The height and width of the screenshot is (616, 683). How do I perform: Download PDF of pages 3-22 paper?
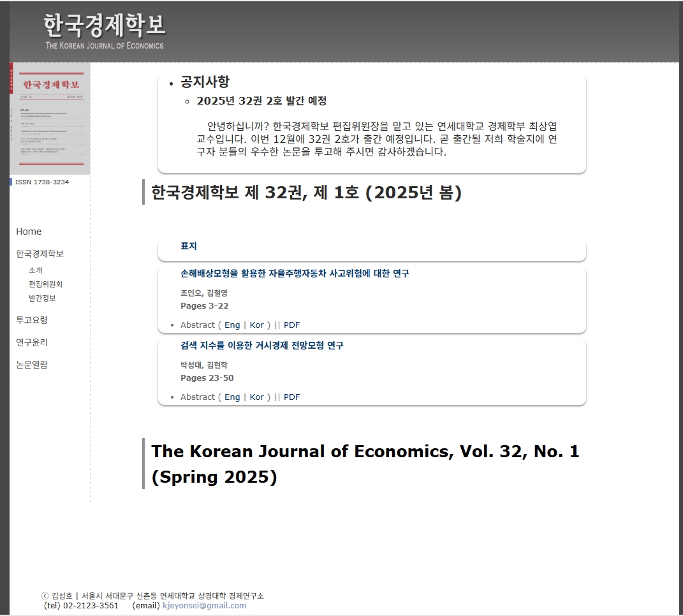coord(292,325)
